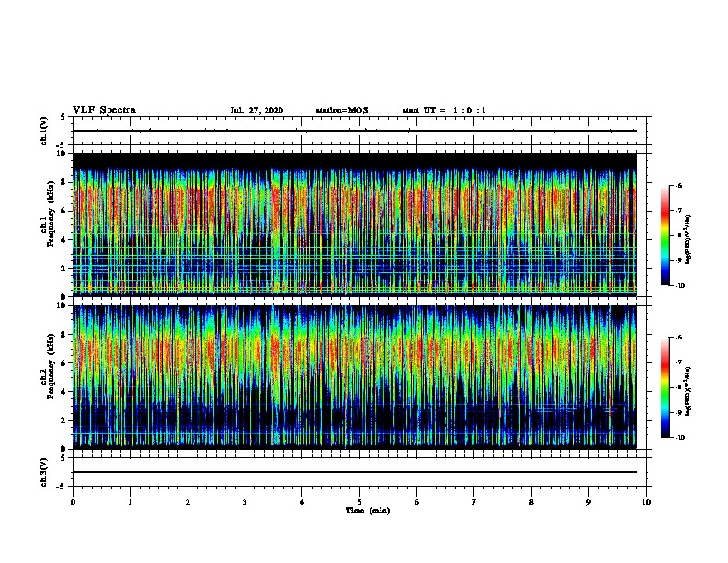Click the "8" kHz tick of ch.2 spectrogram
The width and height of the screenshot is (728, 563).
coord(64,335)
